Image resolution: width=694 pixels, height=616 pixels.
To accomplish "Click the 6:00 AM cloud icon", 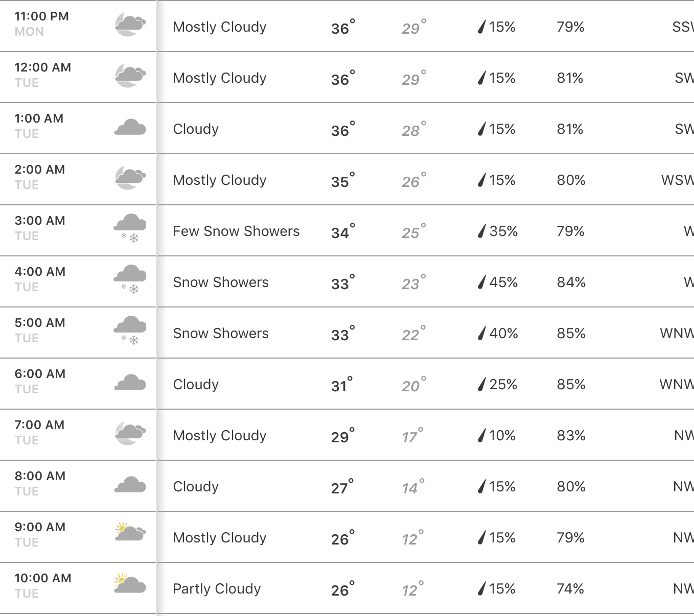I will tap(130, 383).
